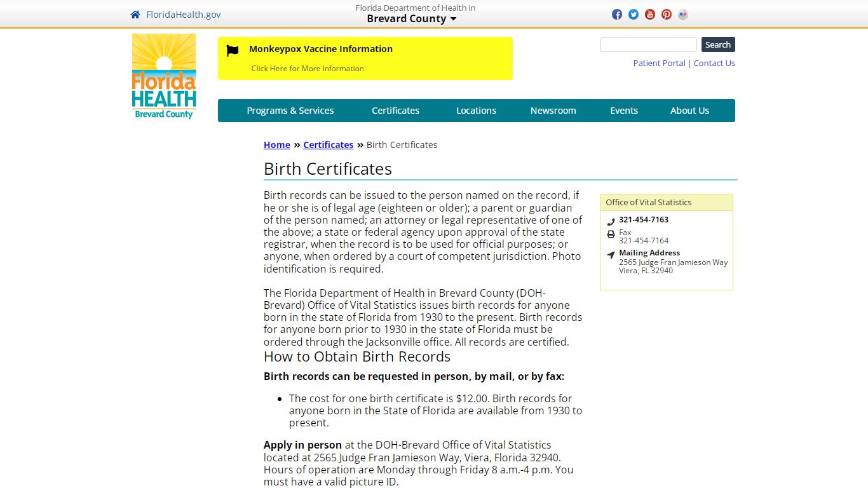Visit FloridaHealth.gov link
The width and height of the screenshot is (868, 488).
(x=184, y=15)
